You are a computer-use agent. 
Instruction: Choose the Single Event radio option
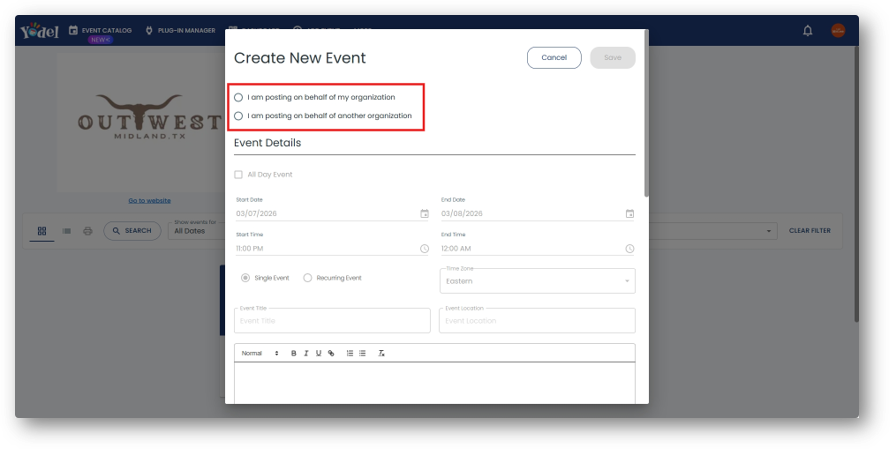click(245, 278)
